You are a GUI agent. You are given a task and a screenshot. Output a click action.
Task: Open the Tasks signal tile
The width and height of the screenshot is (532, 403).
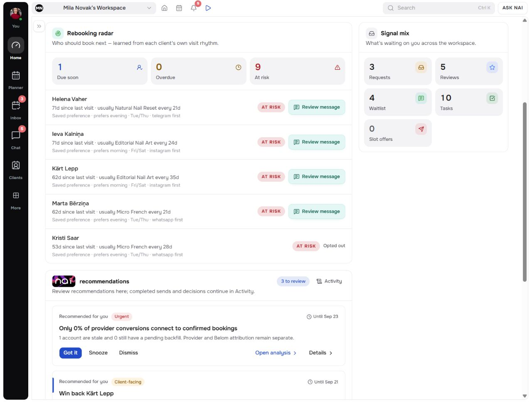[x=469, y=102]
